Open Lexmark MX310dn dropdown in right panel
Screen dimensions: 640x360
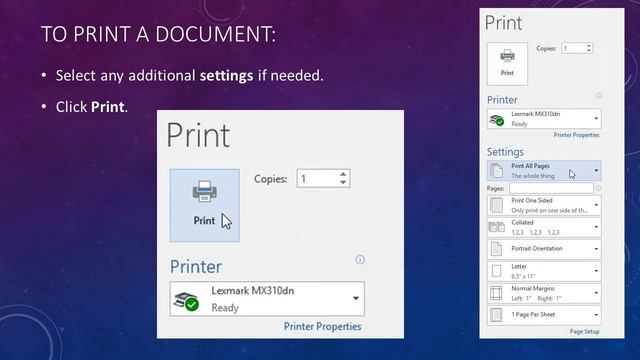pyautogui.click(x=544, y=119)
